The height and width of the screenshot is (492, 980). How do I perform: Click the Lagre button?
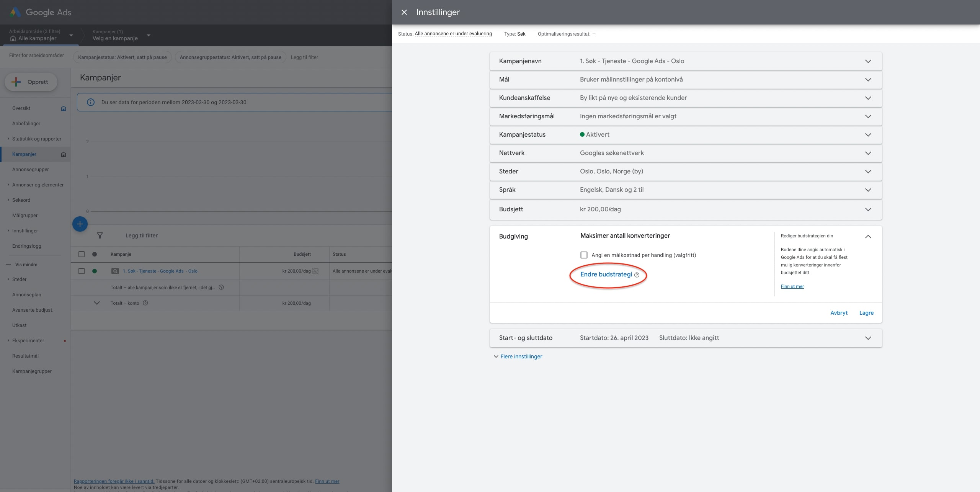(x=866, y=313)
